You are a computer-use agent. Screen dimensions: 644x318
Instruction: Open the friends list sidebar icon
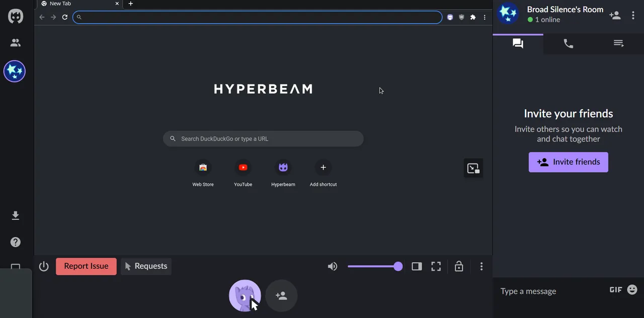pos(16,43)
